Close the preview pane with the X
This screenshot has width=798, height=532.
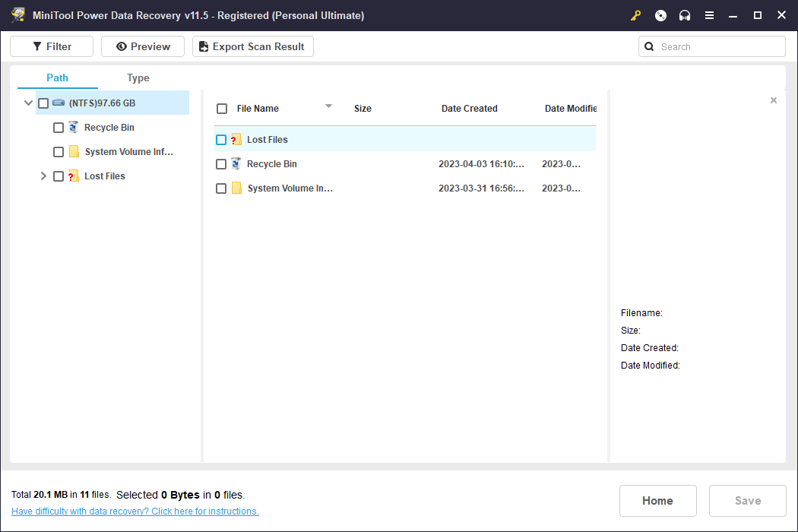coord(774,100)
